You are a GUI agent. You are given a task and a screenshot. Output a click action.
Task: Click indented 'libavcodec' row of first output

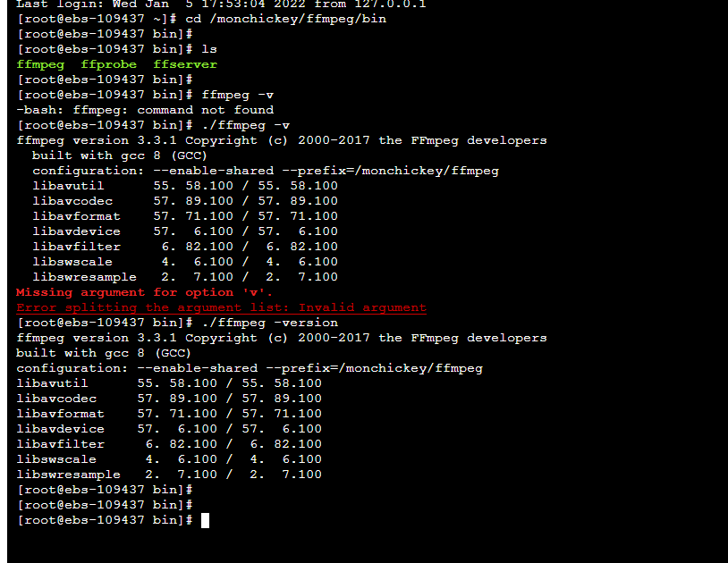(185, 201)
